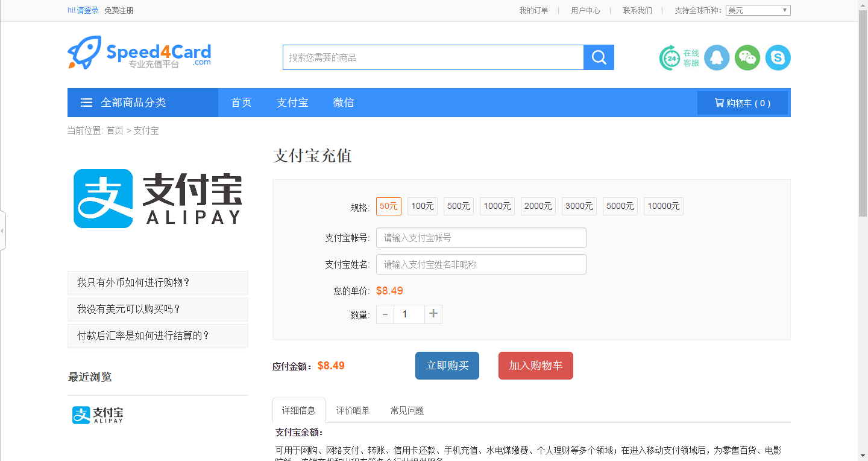Select the 50元 denomination
The image size is (868, 461).
(x=389, y=206)
